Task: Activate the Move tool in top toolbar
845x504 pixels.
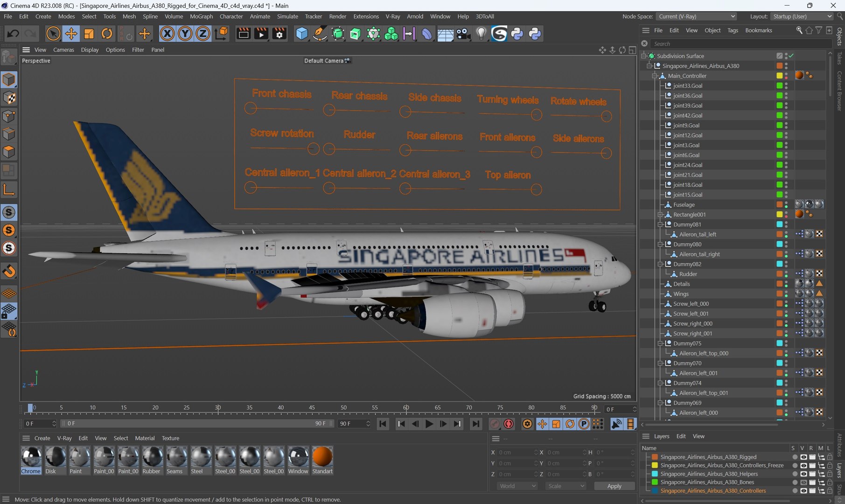Action: coord(71,34)
